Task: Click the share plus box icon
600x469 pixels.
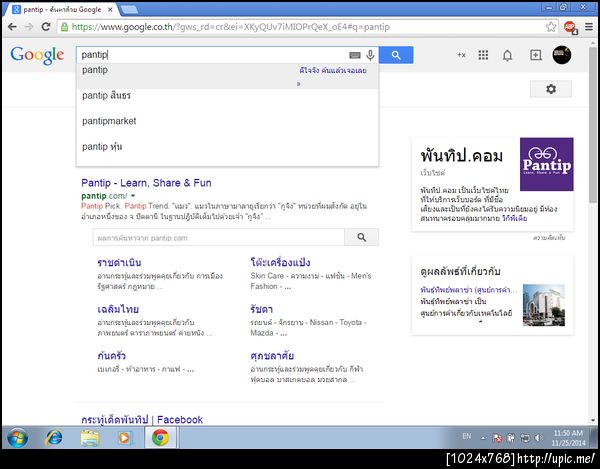Action: tap(536, 55)
